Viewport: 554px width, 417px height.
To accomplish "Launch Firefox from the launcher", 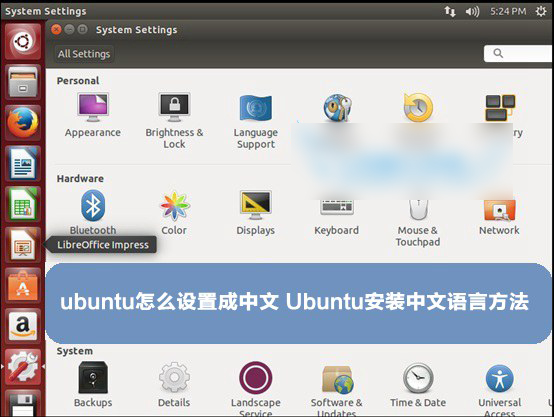I will coord(23,123).
